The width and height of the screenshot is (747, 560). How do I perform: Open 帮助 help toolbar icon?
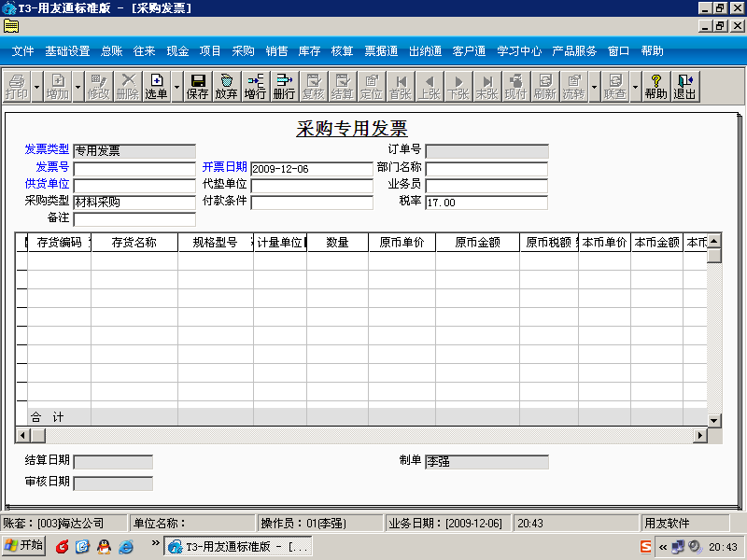[656, 86]
